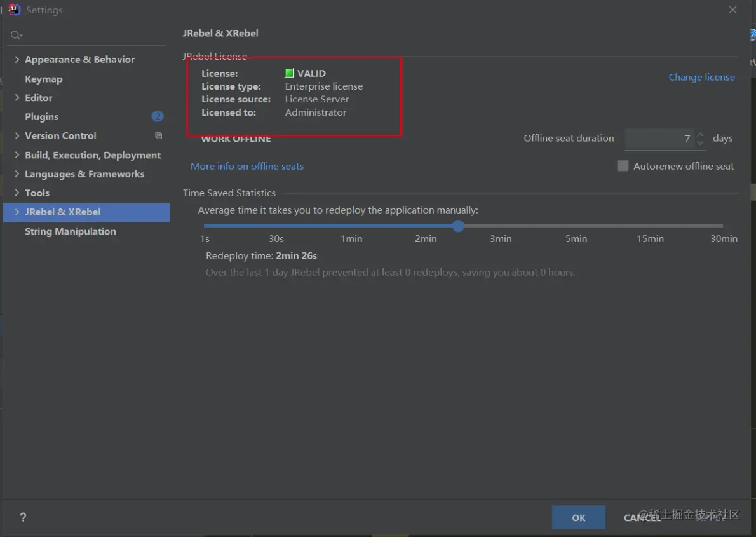Viewport: 756px width, 537px height.
Task: Click the WORK OFFLINE button
Action: [236, 139]
